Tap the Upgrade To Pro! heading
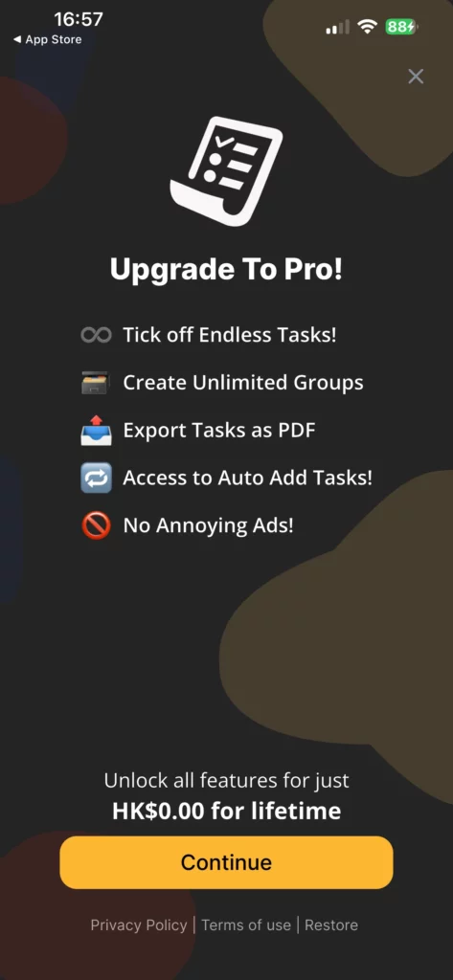The height and width of the screenshot is (980, 453). [226, 269]
